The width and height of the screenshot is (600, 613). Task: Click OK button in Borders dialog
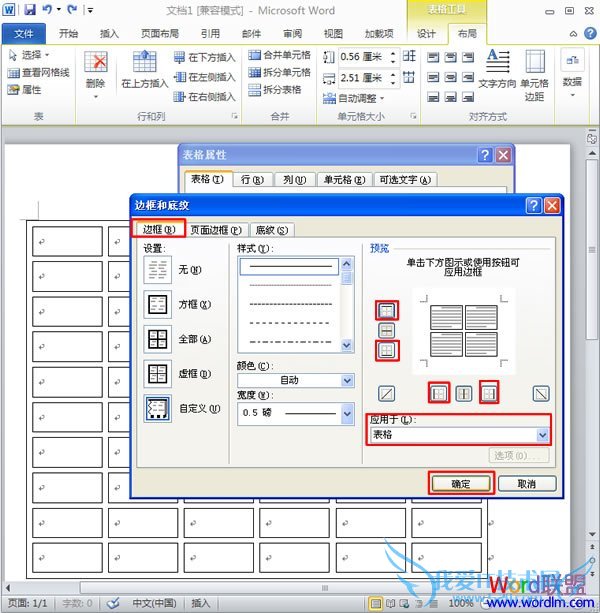click(x=461, y=484)
